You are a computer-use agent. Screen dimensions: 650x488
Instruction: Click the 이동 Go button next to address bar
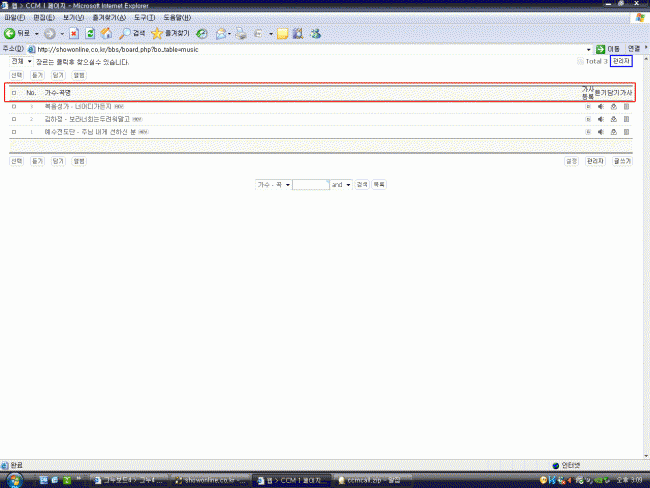[x=608, y=49]
